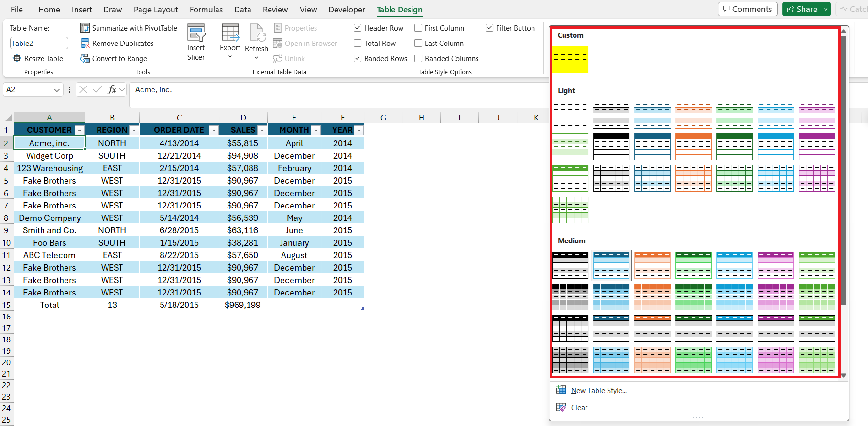Enable the First Column checkbox
The width and height of the screenshot is (868, 426).
(x=418, y=28)
